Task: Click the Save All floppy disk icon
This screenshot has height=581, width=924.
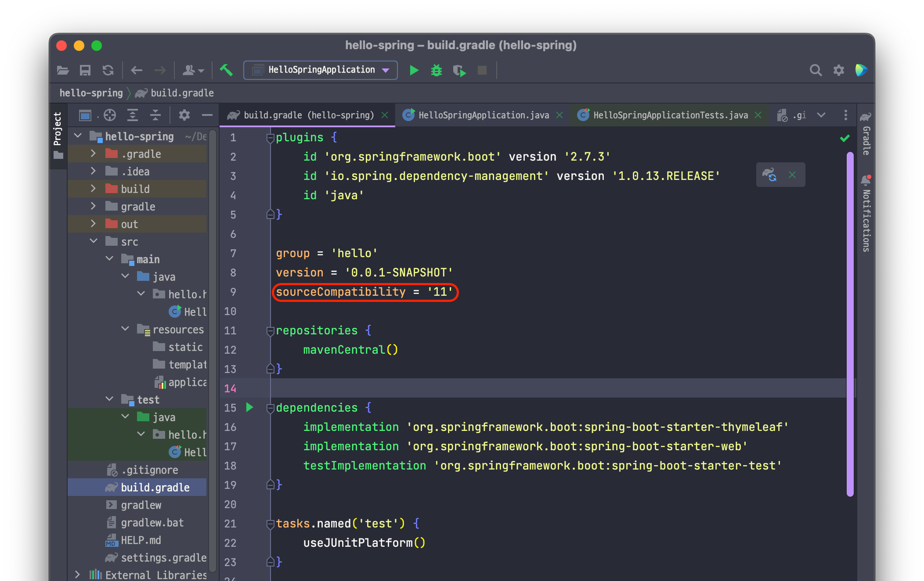Action: click(x=85, y=70)
